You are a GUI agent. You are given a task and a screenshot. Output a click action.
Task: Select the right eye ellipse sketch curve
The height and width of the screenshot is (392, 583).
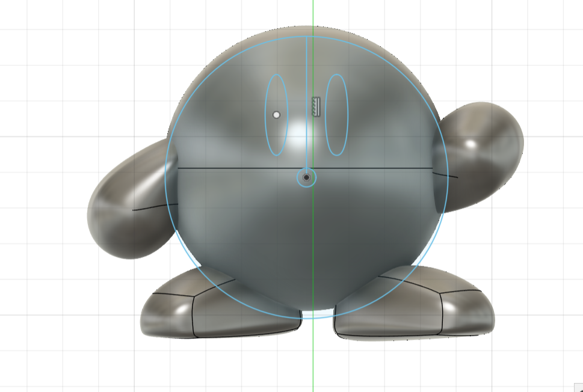click(336, 115)
